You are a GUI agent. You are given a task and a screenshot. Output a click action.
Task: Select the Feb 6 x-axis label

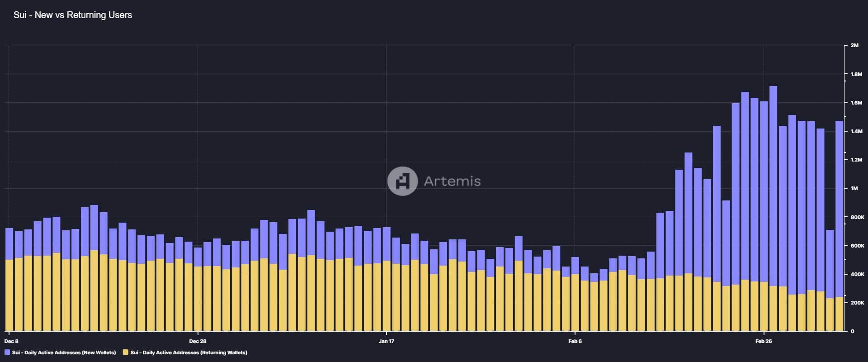click(x=575, y=341)
